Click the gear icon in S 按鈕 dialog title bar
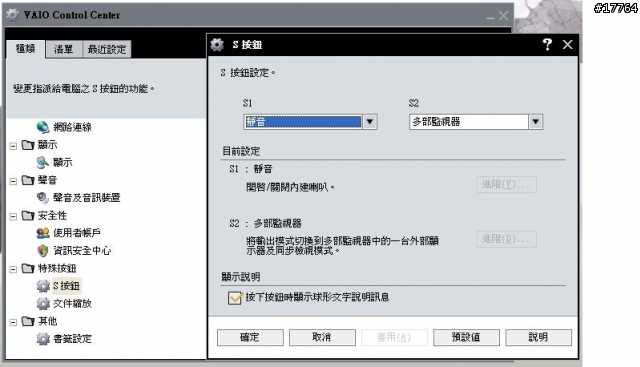The height and width of the screenshot is (367, 640). click(x=217, y=44)
